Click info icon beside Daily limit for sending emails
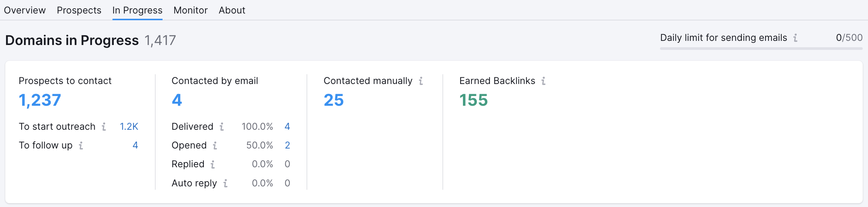 coord(795,38)
